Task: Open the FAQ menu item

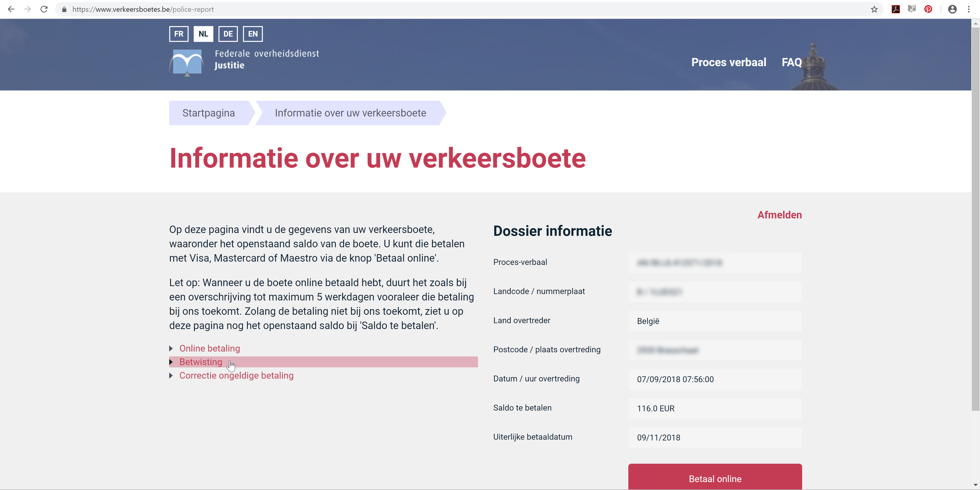Action: pos(791,62)
